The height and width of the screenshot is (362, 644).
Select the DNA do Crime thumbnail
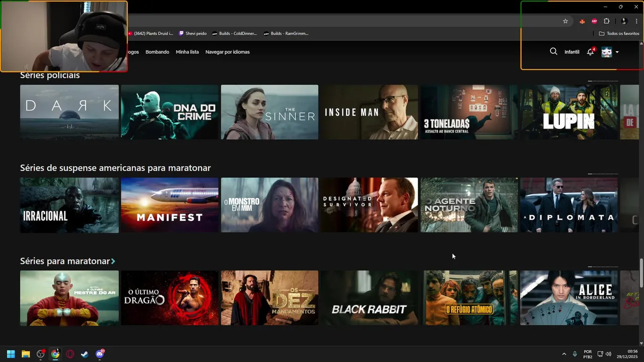[170, 112]
